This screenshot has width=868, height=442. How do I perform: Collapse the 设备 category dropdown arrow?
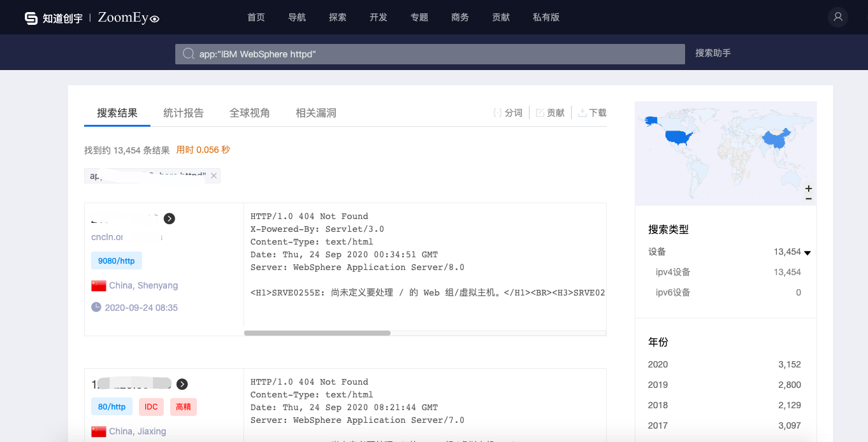point(807,253)
